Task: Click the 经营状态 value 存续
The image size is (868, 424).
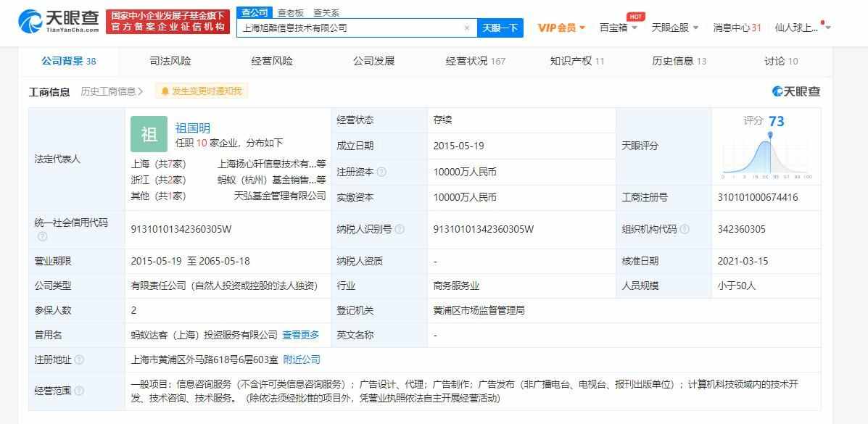Action: click(443, 120)
